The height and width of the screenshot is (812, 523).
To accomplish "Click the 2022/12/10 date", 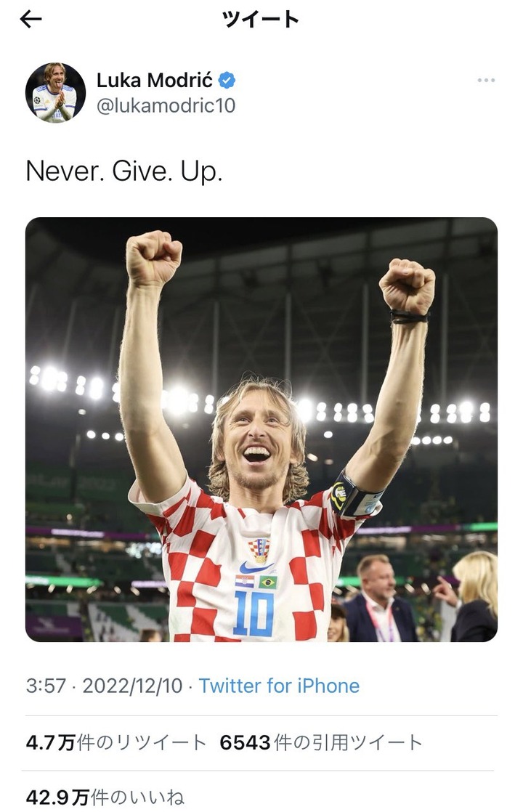I will [132, 686].
